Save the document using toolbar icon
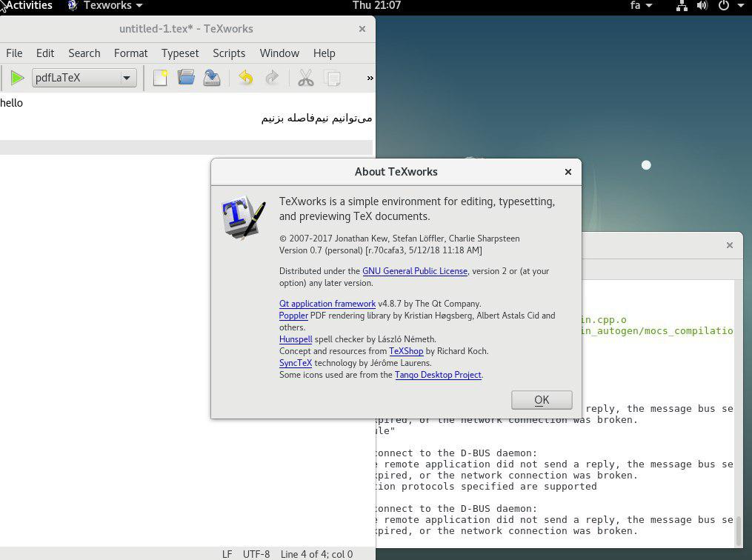Image resolution: width=752 pixels, height=560 pixels. (211, 78)
